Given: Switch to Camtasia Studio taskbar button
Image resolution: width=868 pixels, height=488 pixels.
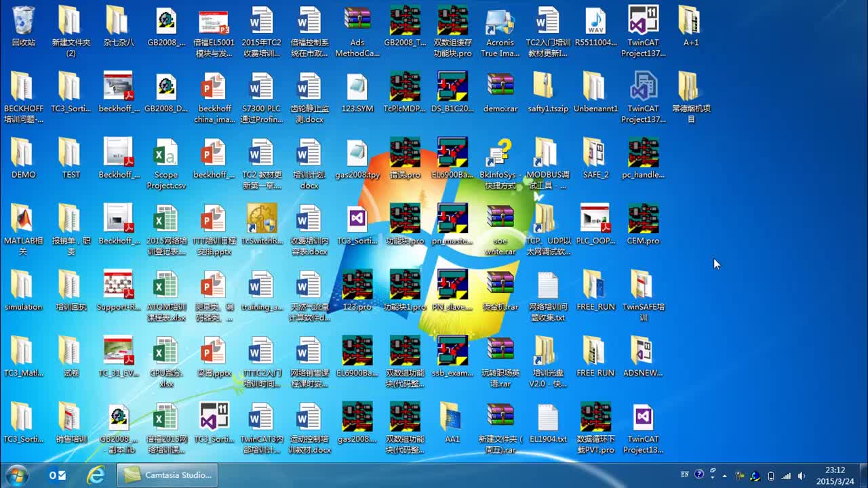Looking at the screenshot, I should (x=168, y=475).
